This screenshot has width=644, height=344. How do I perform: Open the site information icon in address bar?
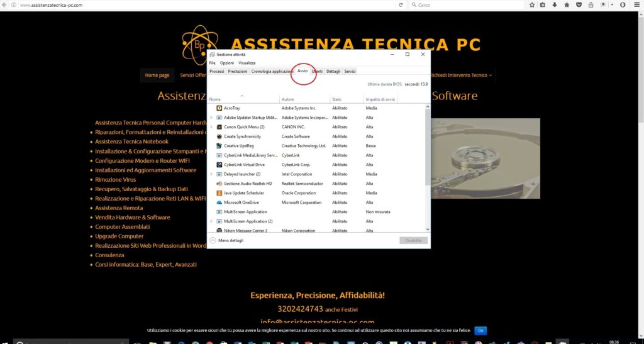[x=14, y=5]
